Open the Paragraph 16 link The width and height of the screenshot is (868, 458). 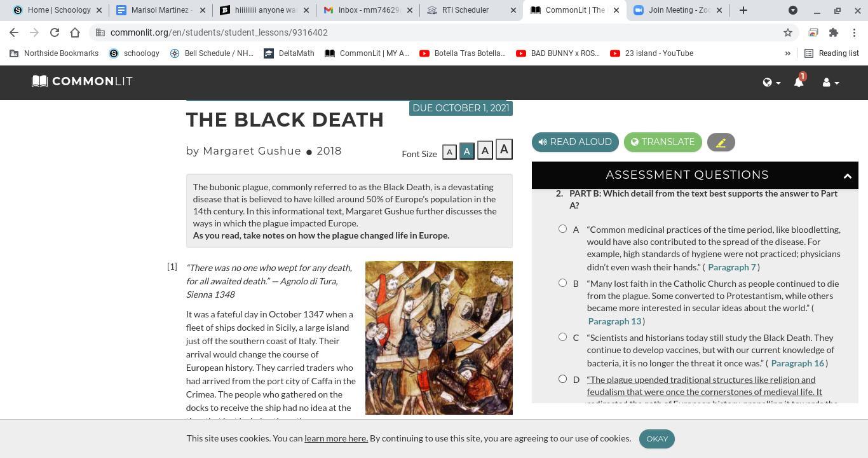[x=797, y=363]
